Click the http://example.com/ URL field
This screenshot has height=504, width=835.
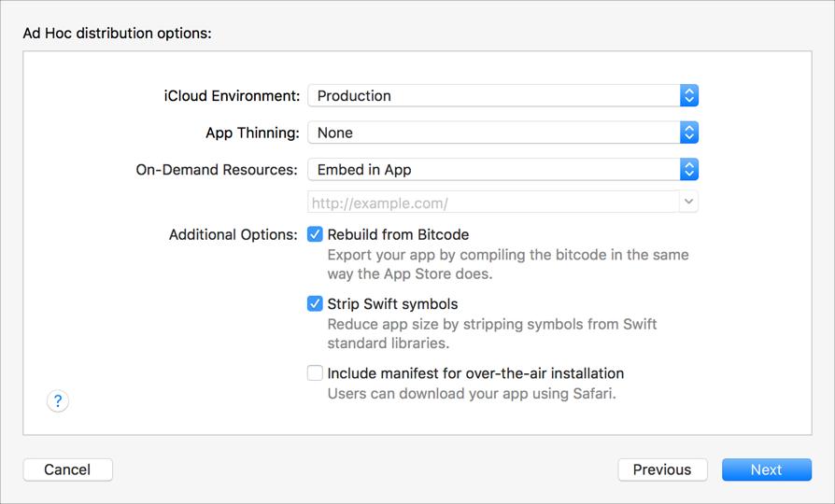tap(492, 203)
